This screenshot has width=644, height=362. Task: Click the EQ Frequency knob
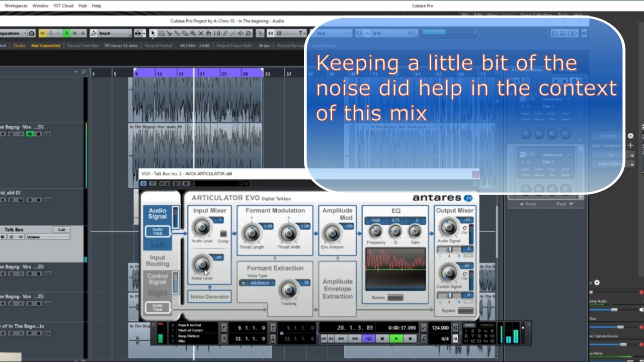point(376,231)
